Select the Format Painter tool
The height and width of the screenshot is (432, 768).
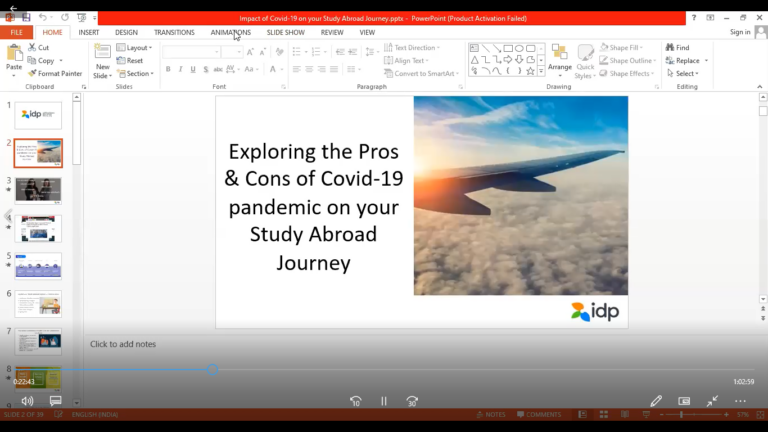coord(55,73)
